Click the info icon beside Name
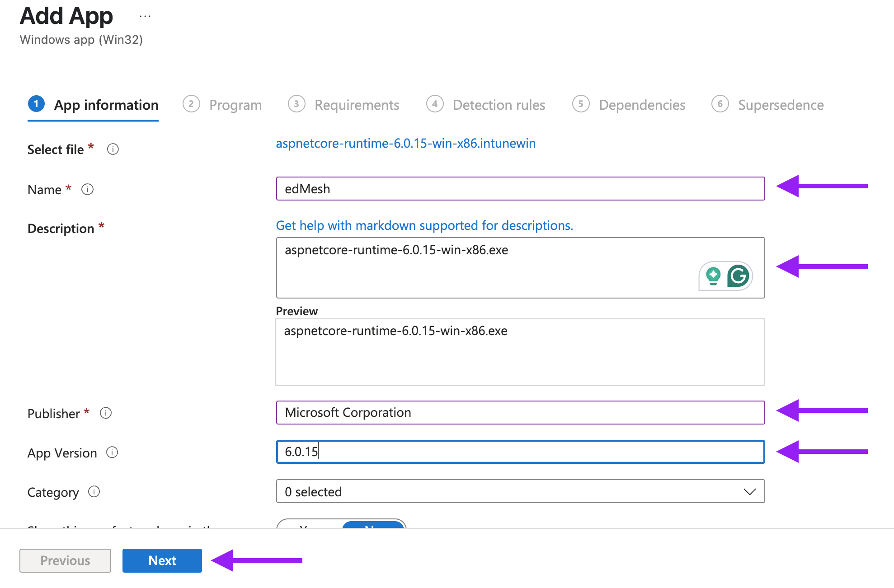This screenshot has width=894, height=588. point(87,189)
